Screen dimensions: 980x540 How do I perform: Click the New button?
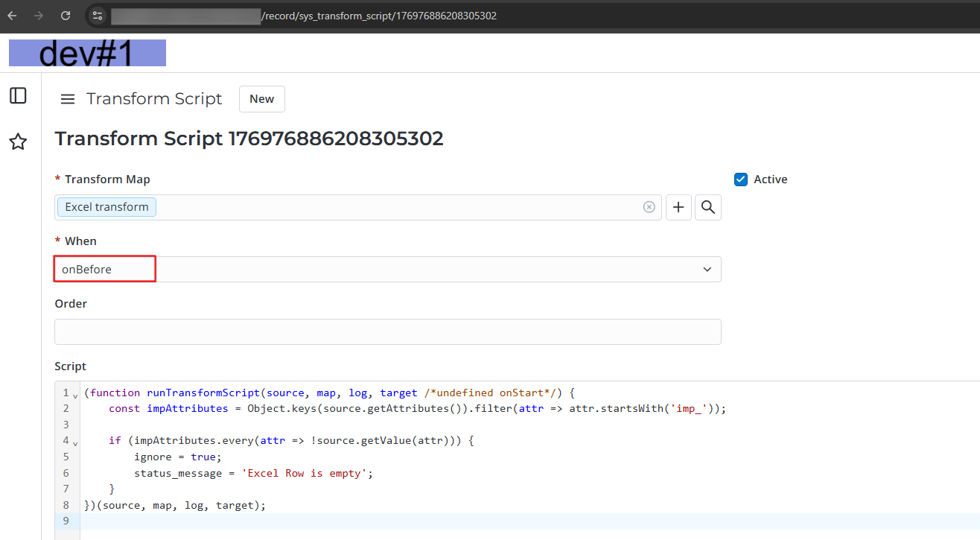[261, 99]
